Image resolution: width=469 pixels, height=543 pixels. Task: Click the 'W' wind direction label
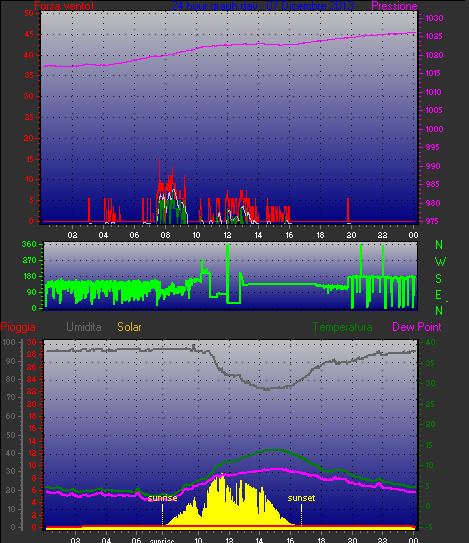(x=440, y=262)
